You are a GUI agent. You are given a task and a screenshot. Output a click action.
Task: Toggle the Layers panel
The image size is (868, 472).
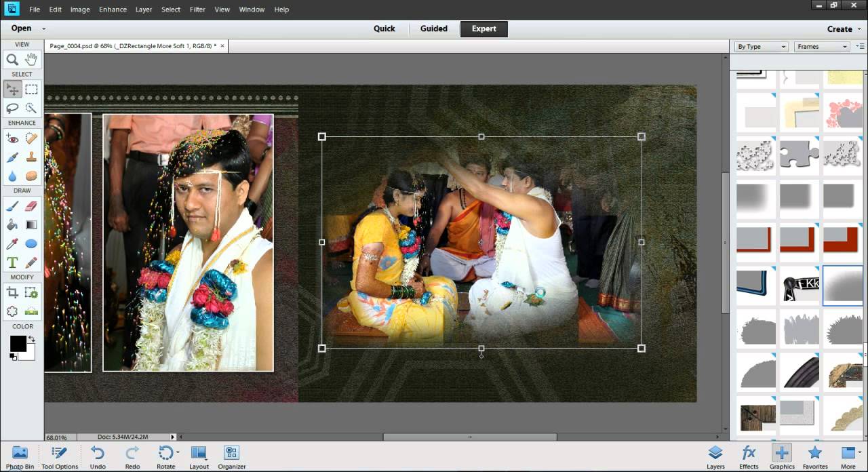715,456
